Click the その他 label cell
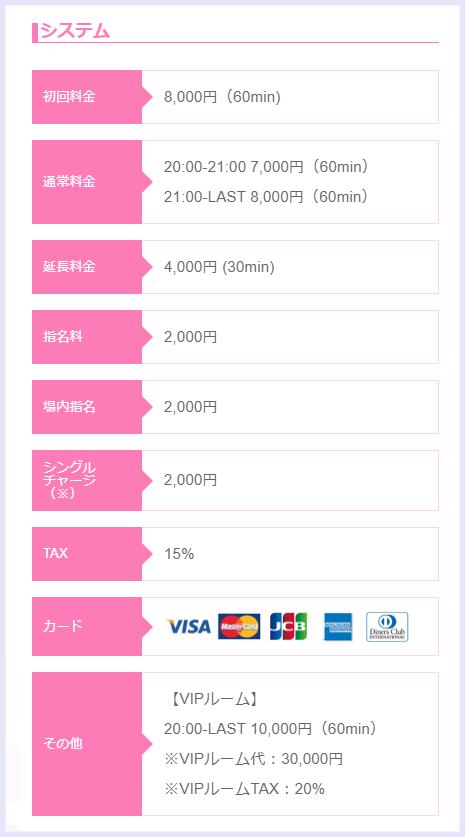 pos(87,744)
